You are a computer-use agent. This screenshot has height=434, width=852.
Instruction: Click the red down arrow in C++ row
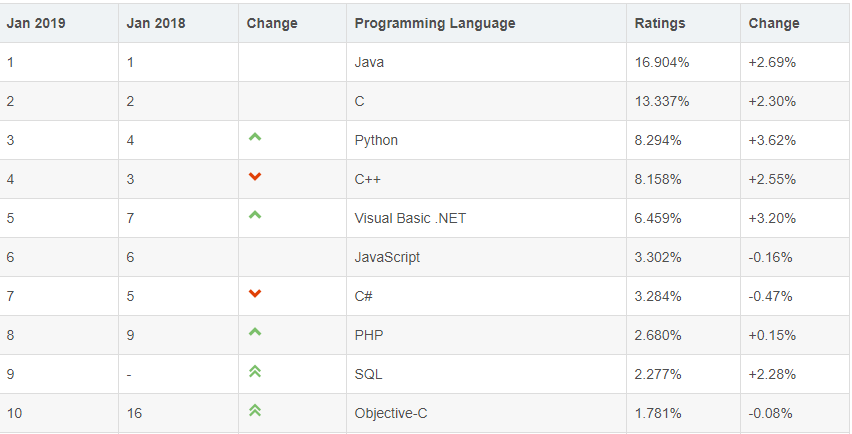[255, 176]
